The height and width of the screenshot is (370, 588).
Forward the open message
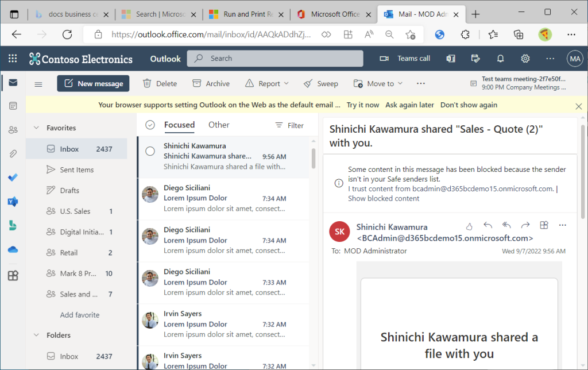point(525,225)
